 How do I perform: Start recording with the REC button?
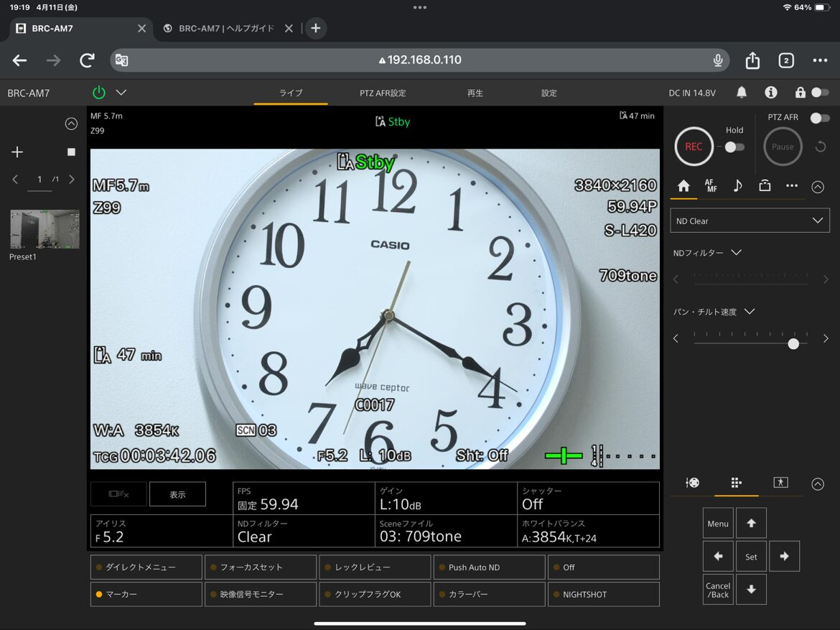(x=694, y=147)
